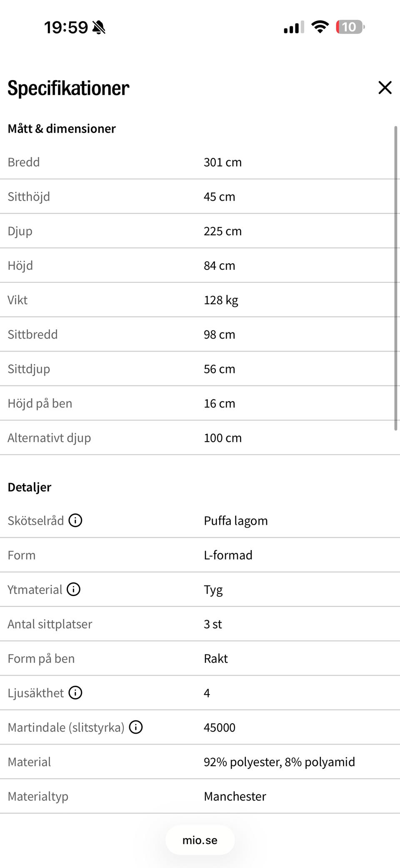Tap the cellular signal bars icon
Screen dimensions: 400x868
pyautogui.click(x=294, y=27)
